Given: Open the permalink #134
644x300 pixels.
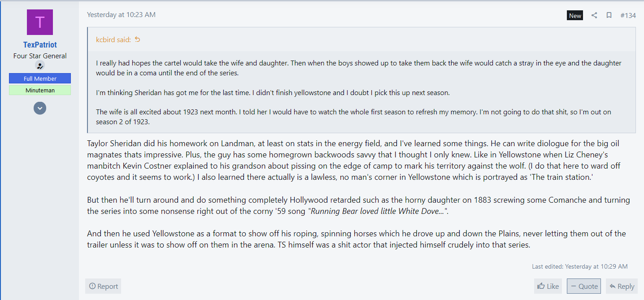Looking at the screenshot, I should [628, 15].
